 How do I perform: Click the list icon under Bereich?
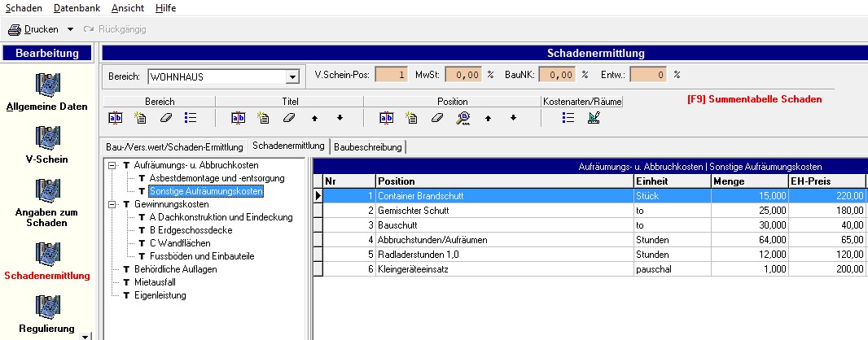pos(191,117)
